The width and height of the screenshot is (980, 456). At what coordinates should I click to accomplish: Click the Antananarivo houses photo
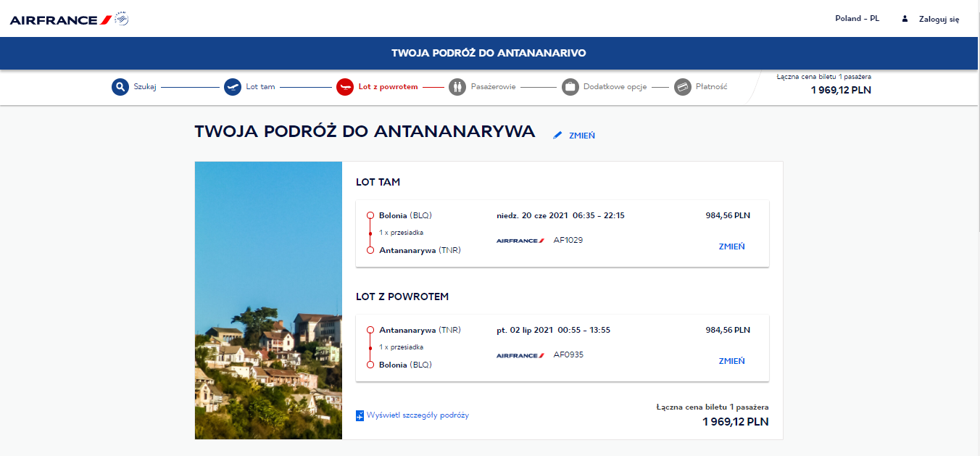(x=268, y=300)
